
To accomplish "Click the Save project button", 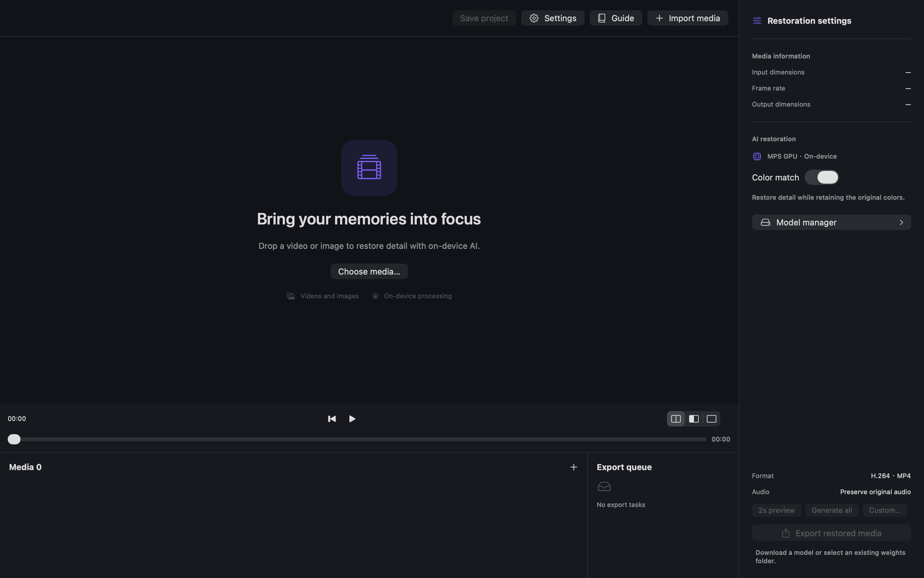I will tap(484, 18).
